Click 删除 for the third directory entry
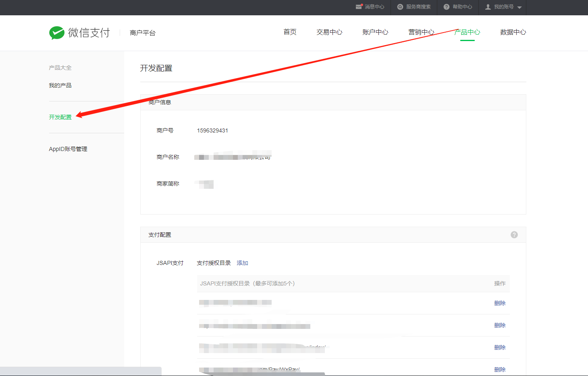This screenshot has height=376, width=588. tap(500, 347)
